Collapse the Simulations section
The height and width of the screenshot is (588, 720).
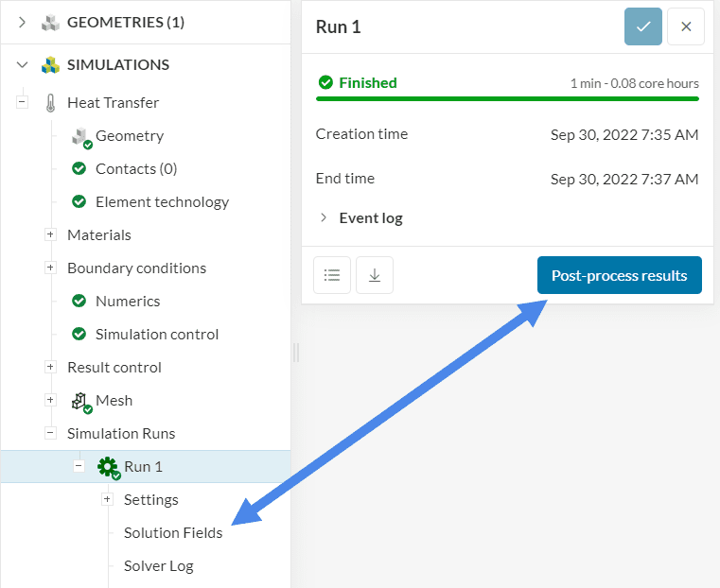click(22, 65)
